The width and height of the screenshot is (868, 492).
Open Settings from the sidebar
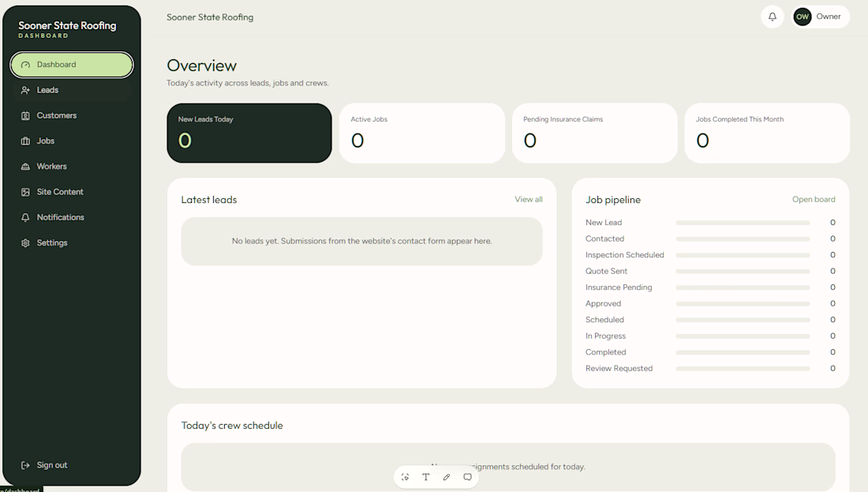pyautogui.click(x=72, y=242)
